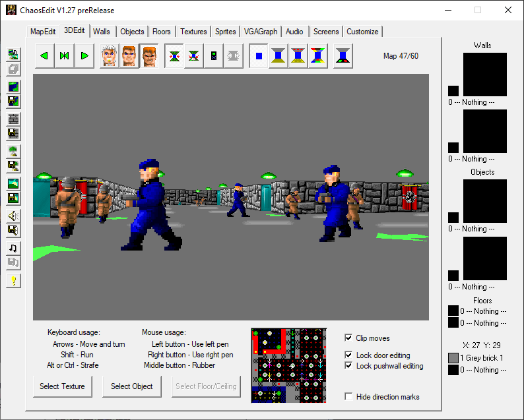Click the '1 Grey brick 1' label

[482, 358]
